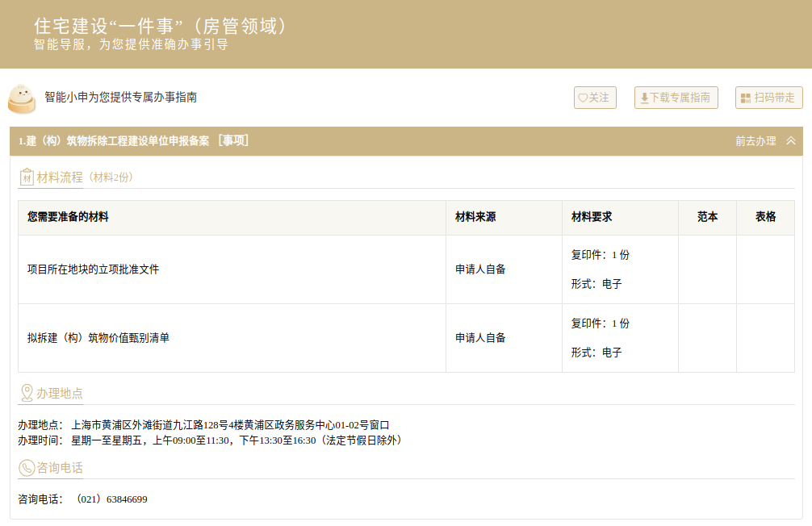Click the 材料来源 column header
This screenshot has width=812, height=526.
pyautogui.click(x=475, y=217)
